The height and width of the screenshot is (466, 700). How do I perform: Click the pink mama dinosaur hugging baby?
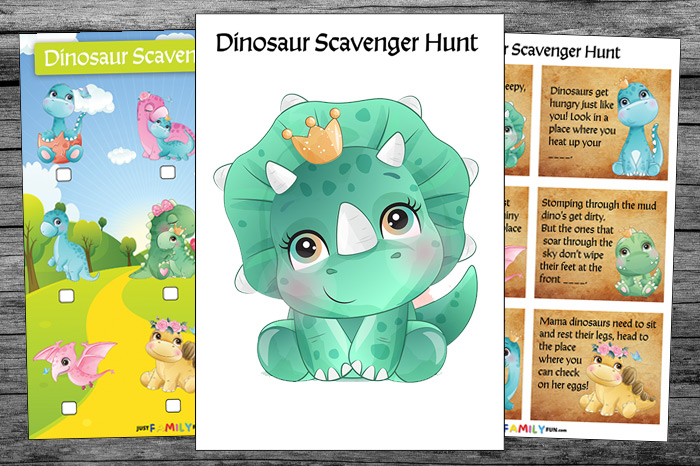click(x=166, y=126)
